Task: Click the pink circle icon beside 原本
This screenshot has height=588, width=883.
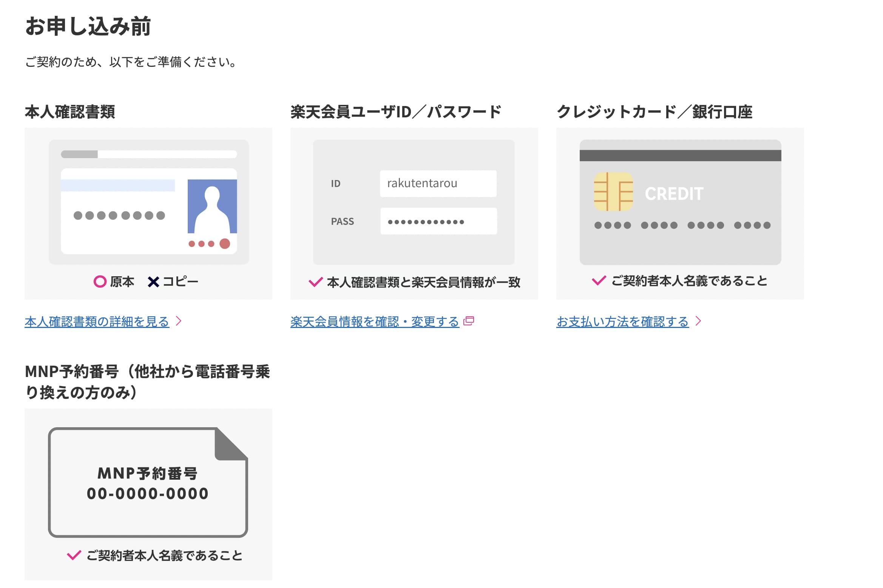Action: pos(100,282)
